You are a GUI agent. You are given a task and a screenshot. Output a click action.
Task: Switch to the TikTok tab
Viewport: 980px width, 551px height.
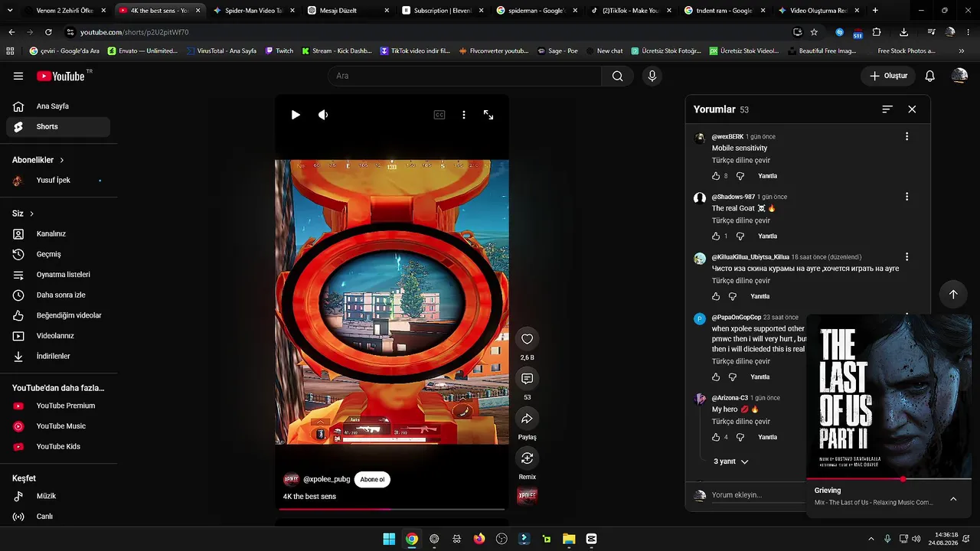coord(630,11)
